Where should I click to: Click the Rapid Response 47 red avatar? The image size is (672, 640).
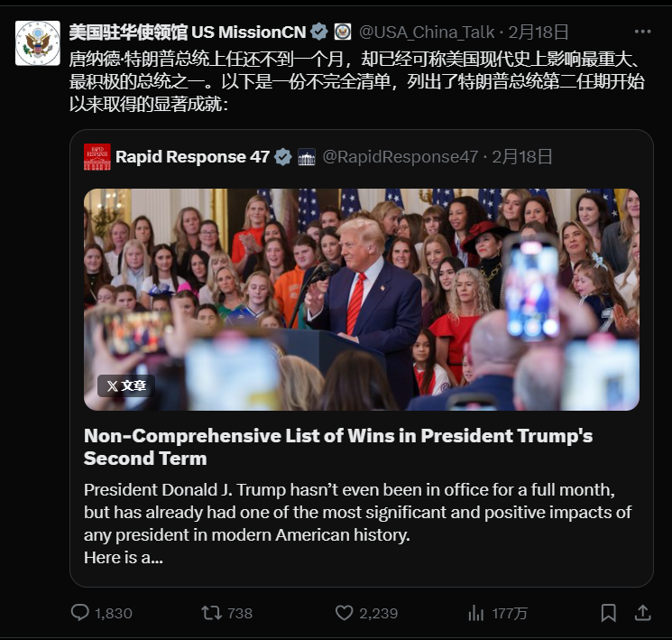coord(97,156)
